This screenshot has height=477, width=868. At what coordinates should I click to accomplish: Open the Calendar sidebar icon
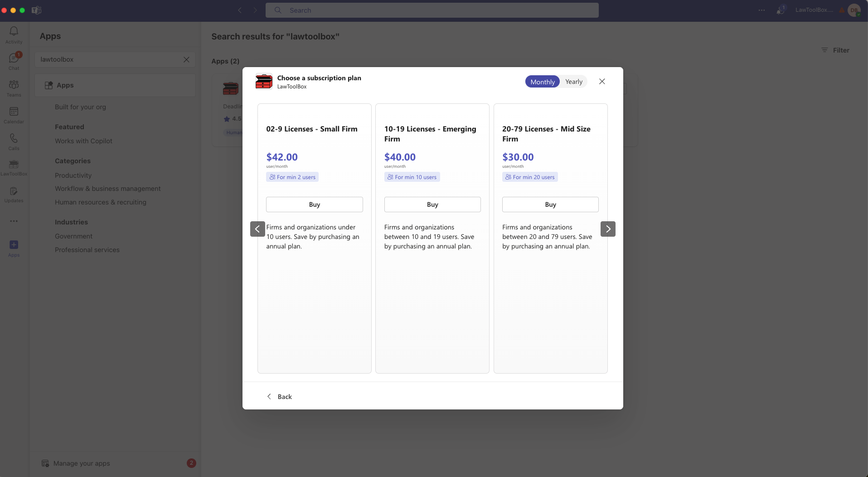[x=14, y=115]
